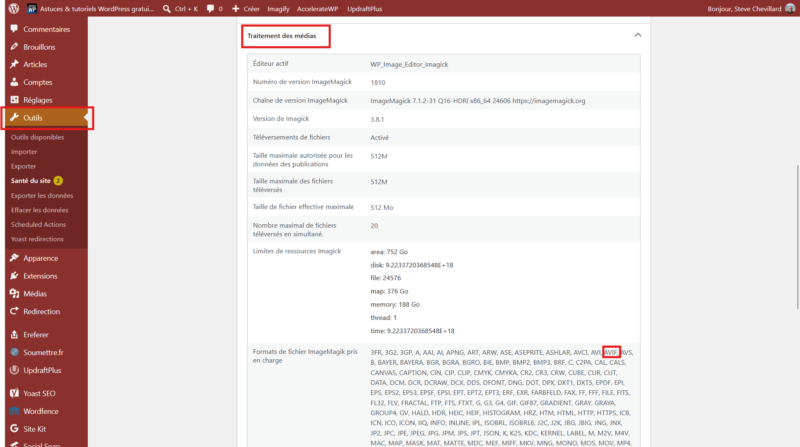800x447 pixels.
Task: Open Effacer les données link
Action: pyautogui.click(x=39, y=210)
